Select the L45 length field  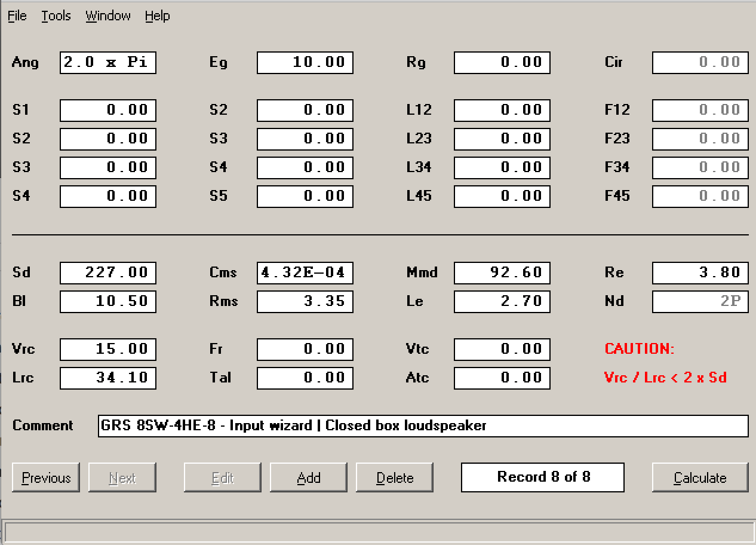[x=502, y=197]
